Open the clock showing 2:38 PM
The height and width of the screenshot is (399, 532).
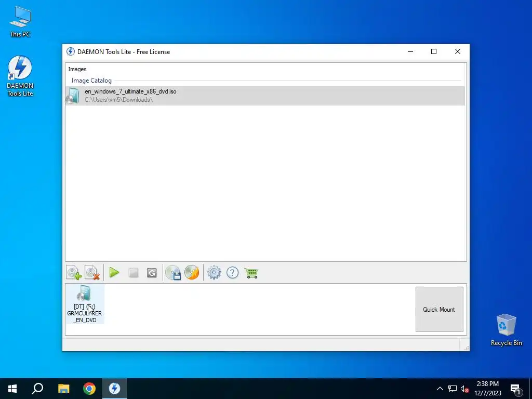pos(488,389)
